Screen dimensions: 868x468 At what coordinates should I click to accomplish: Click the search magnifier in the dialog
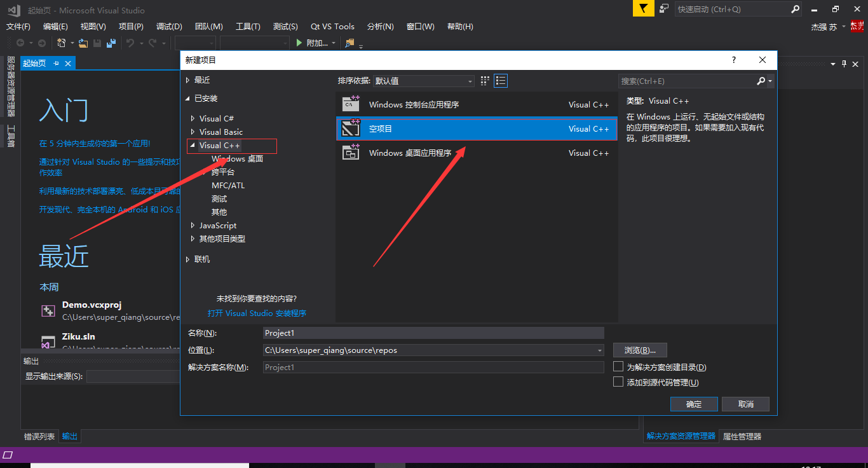click(x=760, y=81)
